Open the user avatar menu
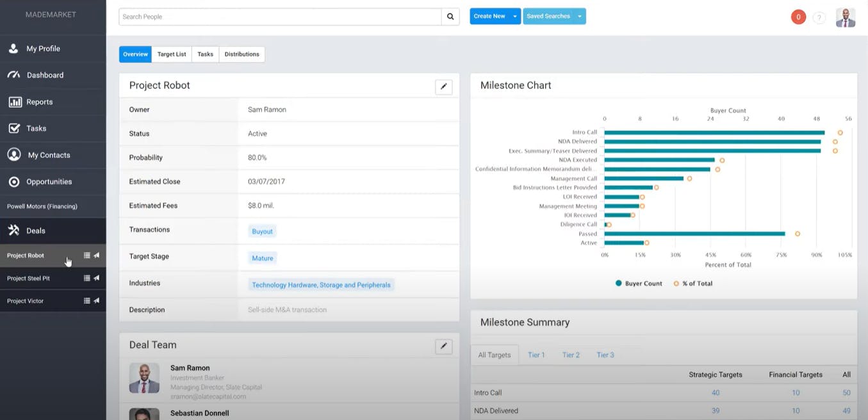 point(846,17)
